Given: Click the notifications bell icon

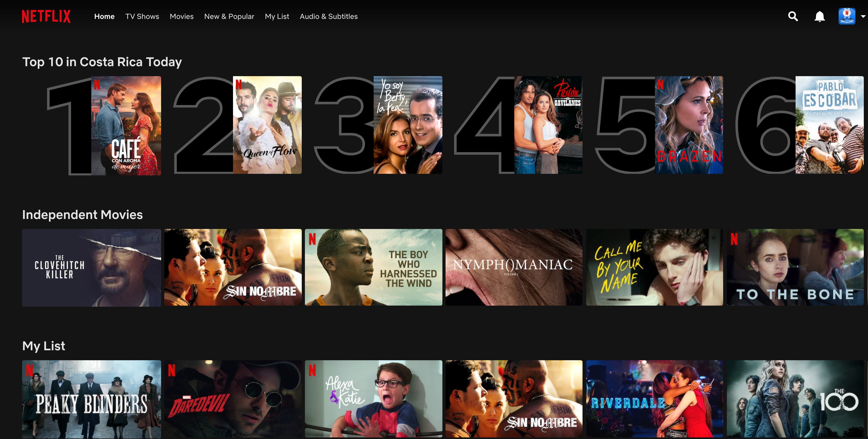Looking at the screenshot, I should [819, 16].
